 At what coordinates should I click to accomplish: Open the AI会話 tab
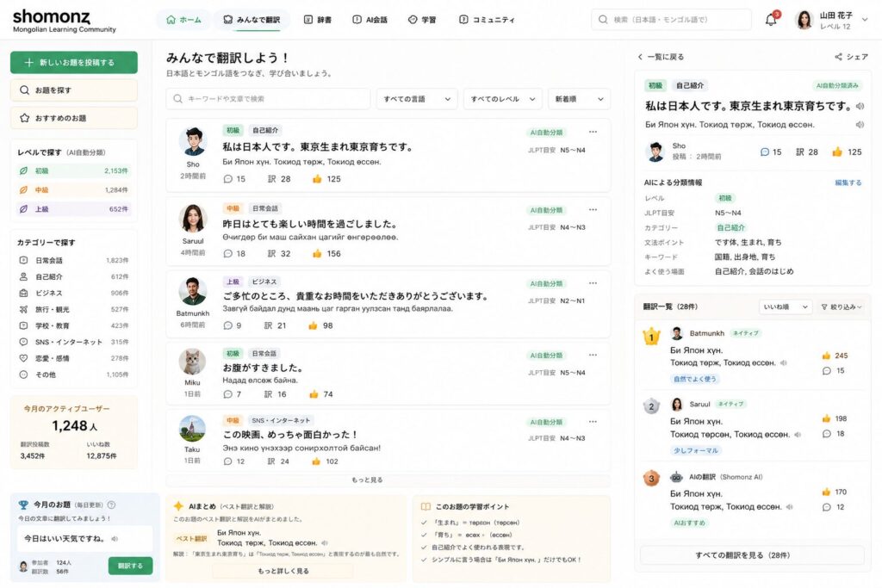coord(370,20)
